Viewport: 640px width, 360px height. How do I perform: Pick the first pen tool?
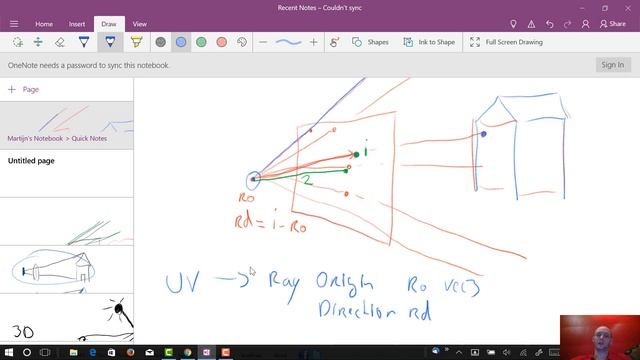pyautogui.click(x=84, y=42)
